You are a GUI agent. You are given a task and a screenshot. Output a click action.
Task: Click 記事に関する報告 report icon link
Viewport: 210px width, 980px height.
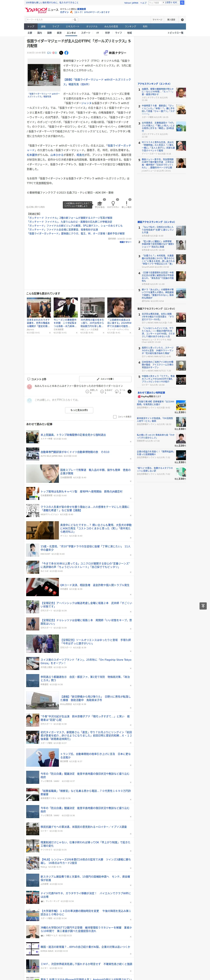tap(36, 207)
